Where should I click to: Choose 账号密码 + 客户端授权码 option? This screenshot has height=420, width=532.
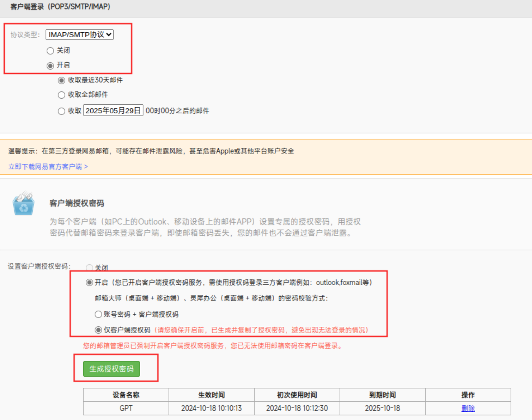98,314
